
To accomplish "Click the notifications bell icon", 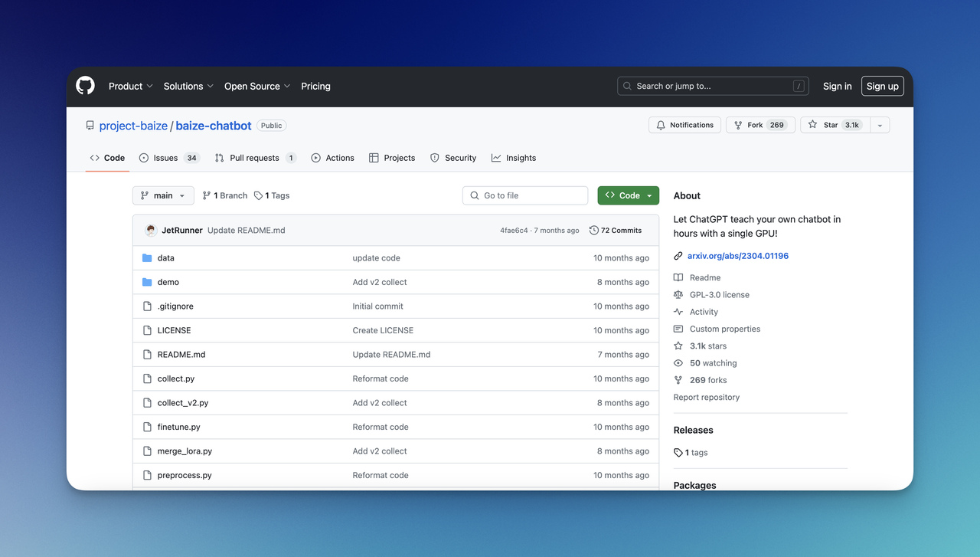I will (x=659, y=124).
